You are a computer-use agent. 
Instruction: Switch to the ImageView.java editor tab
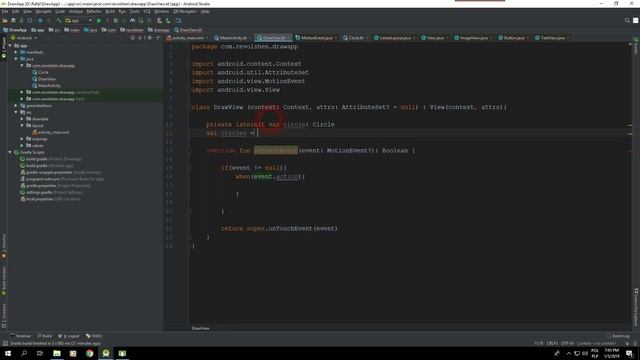pos(473,38)
